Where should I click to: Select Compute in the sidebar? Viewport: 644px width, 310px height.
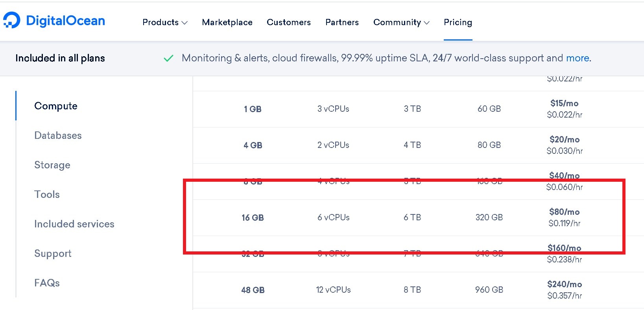point(56,106)
